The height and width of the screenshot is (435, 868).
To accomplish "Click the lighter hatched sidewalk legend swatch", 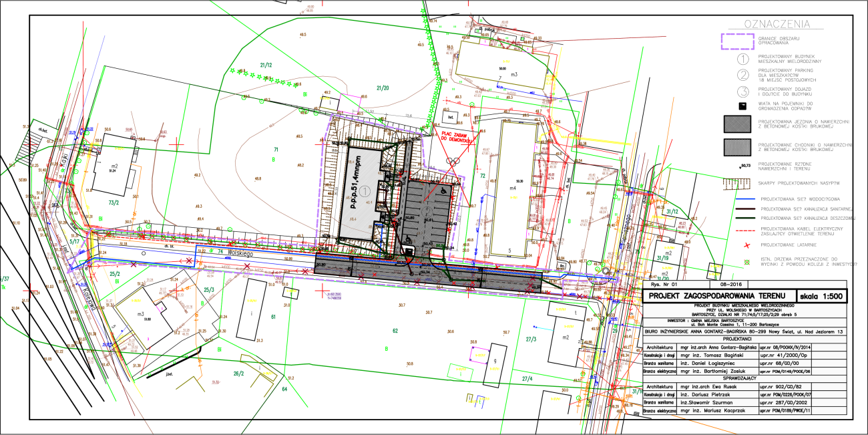I will point(736,146).
